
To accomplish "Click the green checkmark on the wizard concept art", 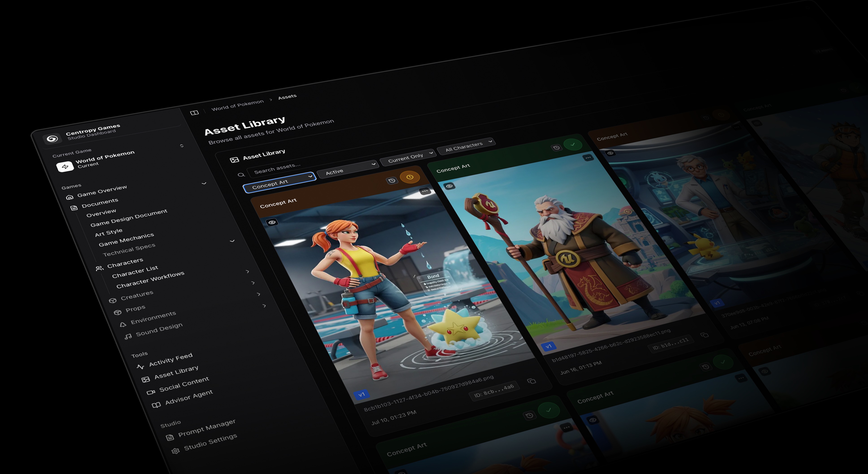I will point(573,144).
